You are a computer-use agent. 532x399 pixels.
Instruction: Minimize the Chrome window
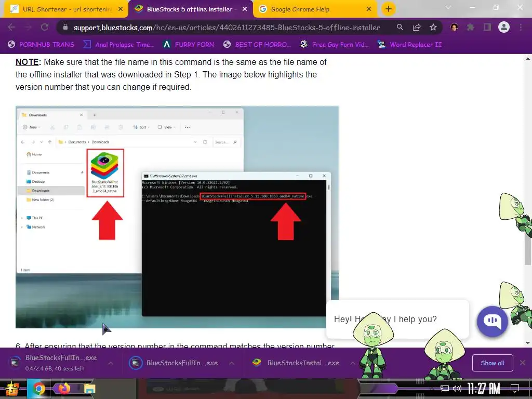click(x=472, y=7)
